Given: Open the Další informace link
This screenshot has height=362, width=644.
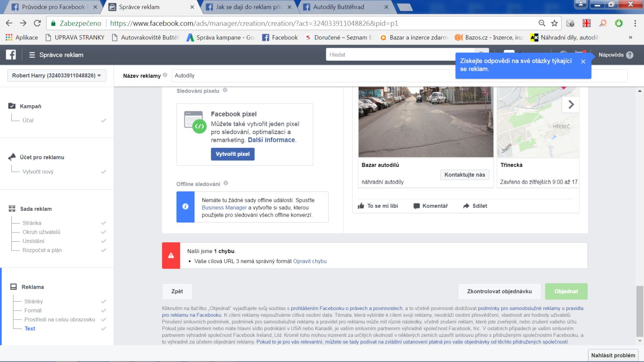Looking at the screenshot, I should pyautogui.click(x=271, y=140).
